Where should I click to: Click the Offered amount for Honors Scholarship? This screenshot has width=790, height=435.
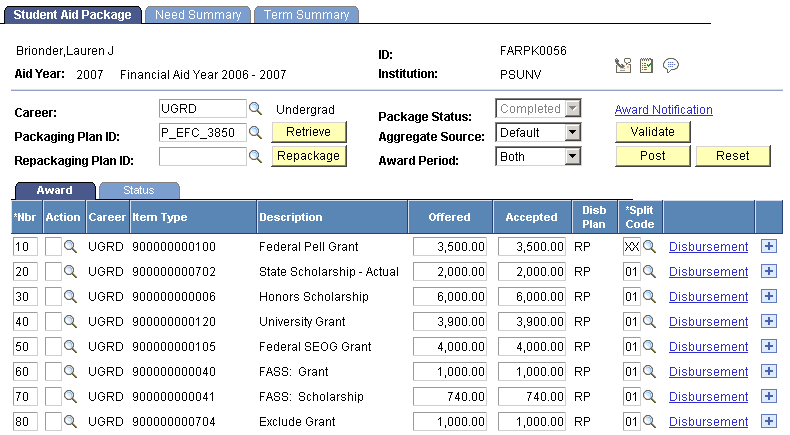(x=450, y=296)
